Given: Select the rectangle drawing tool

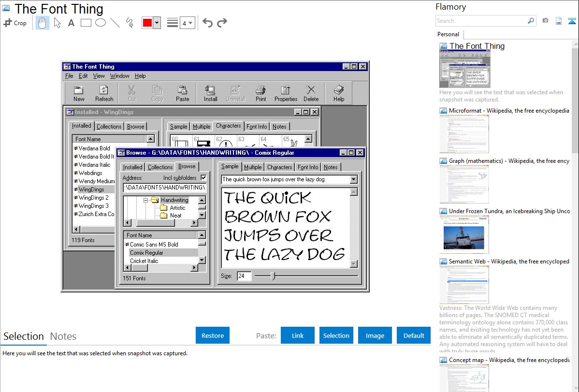Looking at the screenshot, I should coord(86,23).
